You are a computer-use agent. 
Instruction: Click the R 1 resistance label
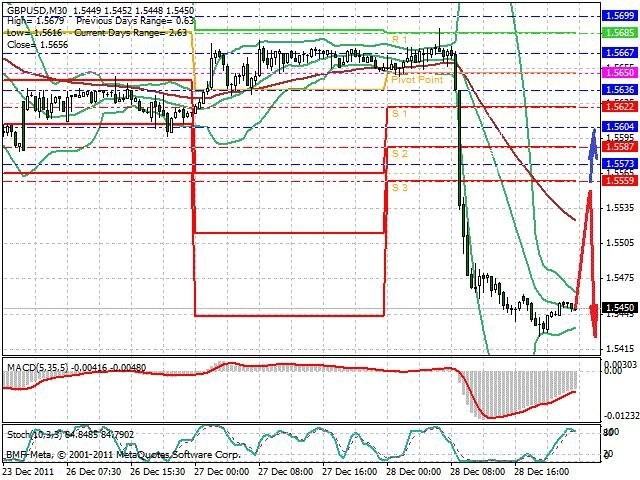pos(399,40)
